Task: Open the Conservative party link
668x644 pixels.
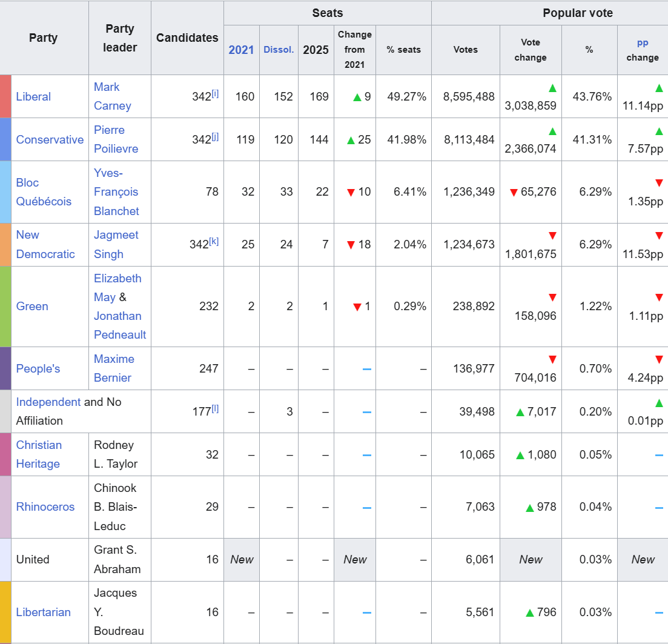Action: click(x=50, y=140)
